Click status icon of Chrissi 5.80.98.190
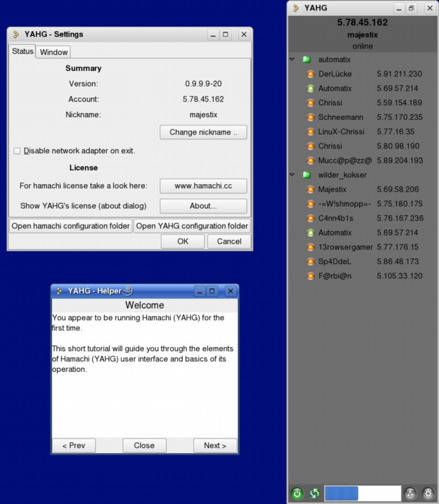 click(x=310, y=146)
